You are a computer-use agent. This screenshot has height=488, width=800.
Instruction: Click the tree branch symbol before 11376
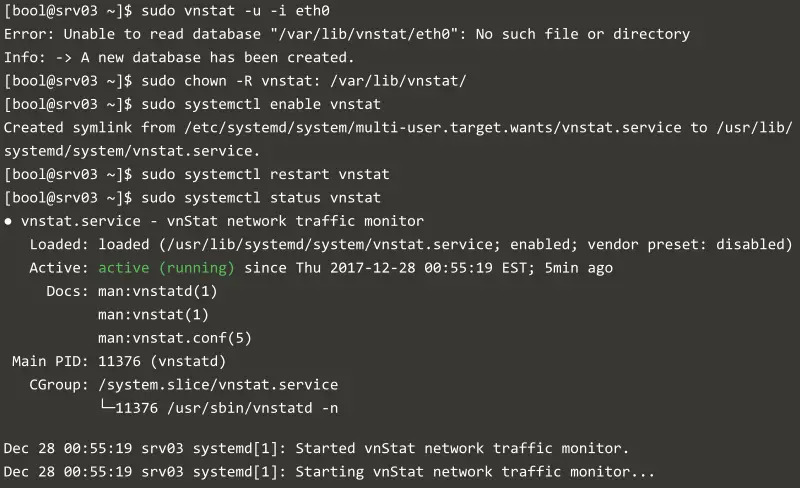pos(107,407)
